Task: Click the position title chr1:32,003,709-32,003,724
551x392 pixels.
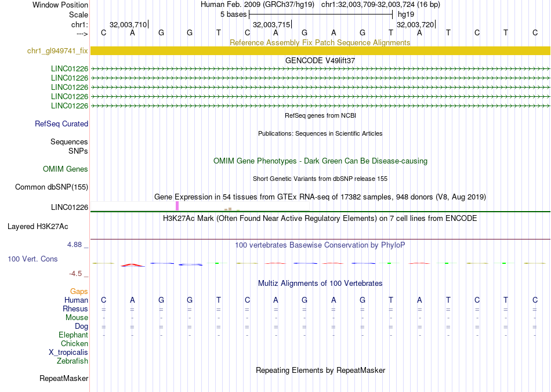Action: pos(380,5)
